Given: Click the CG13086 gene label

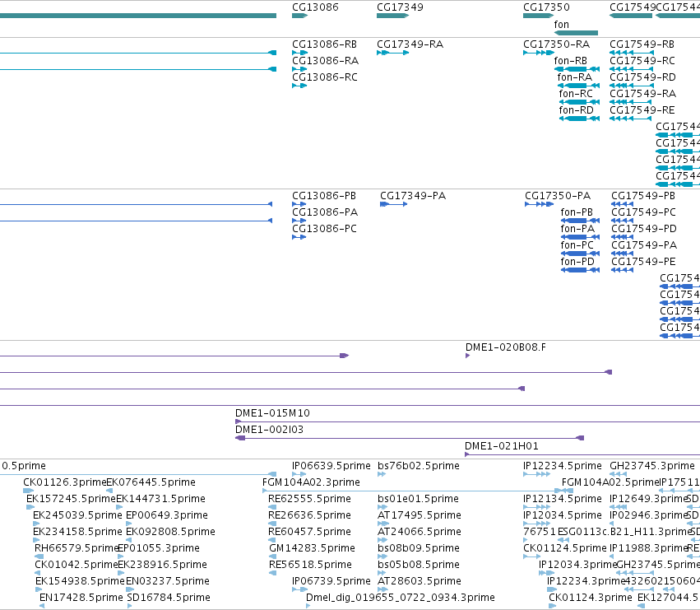Looking at the screenshot, I should (x=315, y=7).
